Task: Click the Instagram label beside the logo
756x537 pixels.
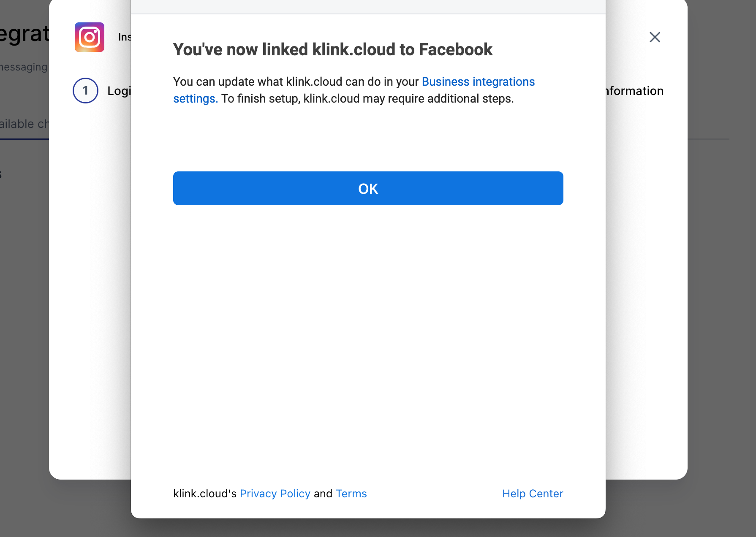Action: [x=125, y=37]
